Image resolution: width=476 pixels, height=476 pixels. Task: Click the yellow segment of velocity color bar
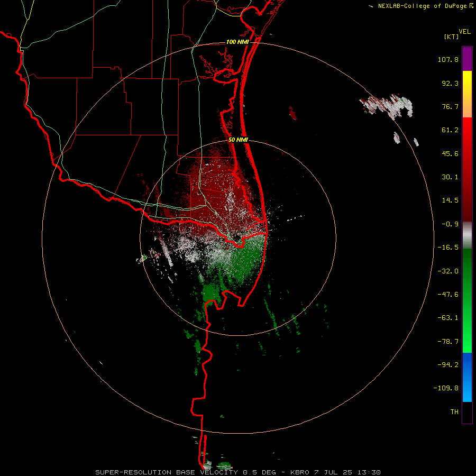[467, 94]
